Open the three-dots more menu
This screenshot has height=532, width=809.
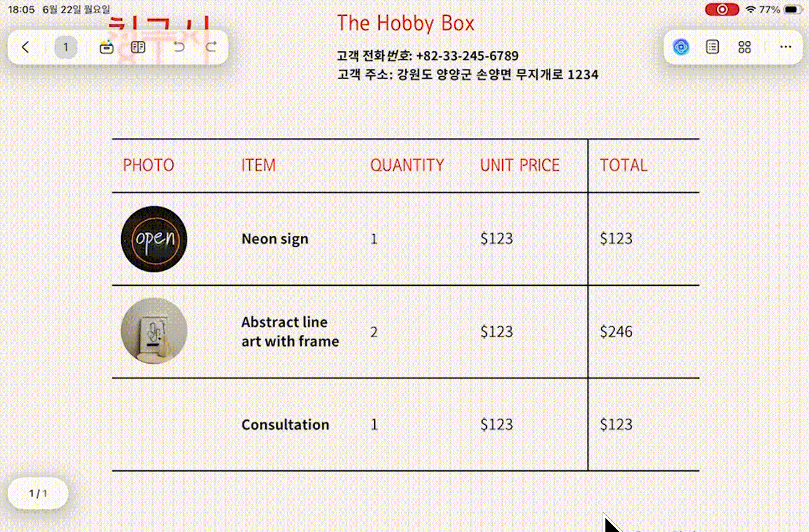pyautogui.click(x=785, y=47)
